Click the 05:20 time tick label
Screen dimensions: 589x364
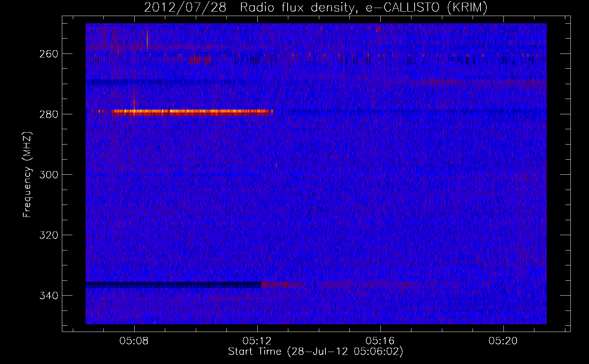click(503, 341)
